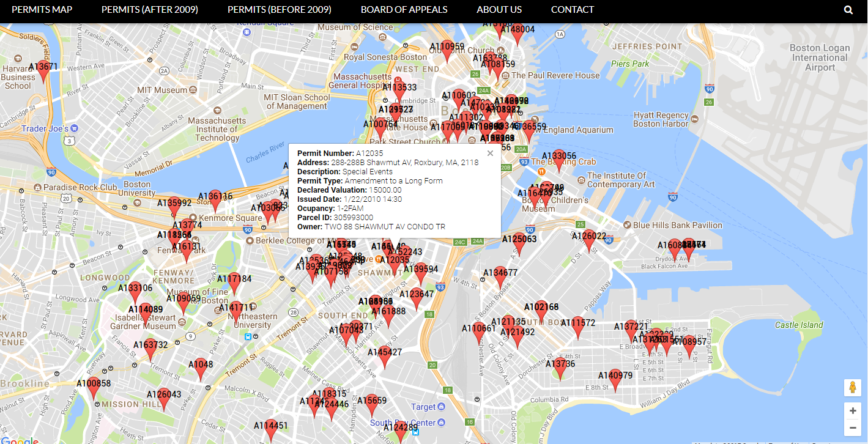
Task: Open the About Us page
Action: point(499,10)
